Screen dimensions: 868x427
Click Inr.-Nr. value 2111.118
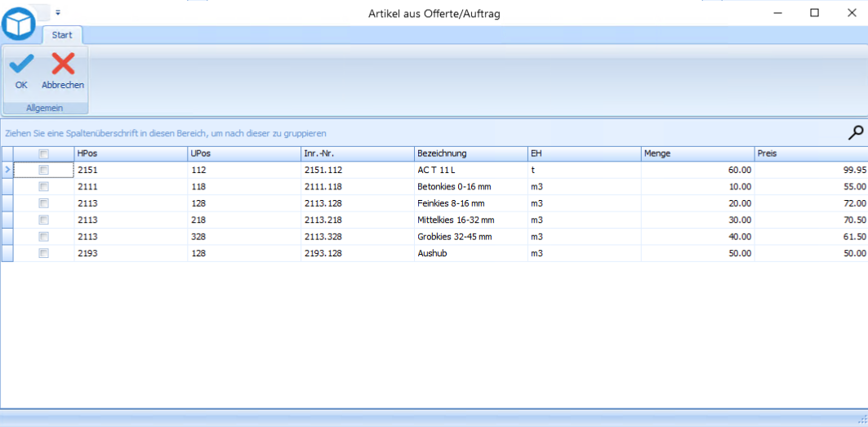tap(358, 187)
